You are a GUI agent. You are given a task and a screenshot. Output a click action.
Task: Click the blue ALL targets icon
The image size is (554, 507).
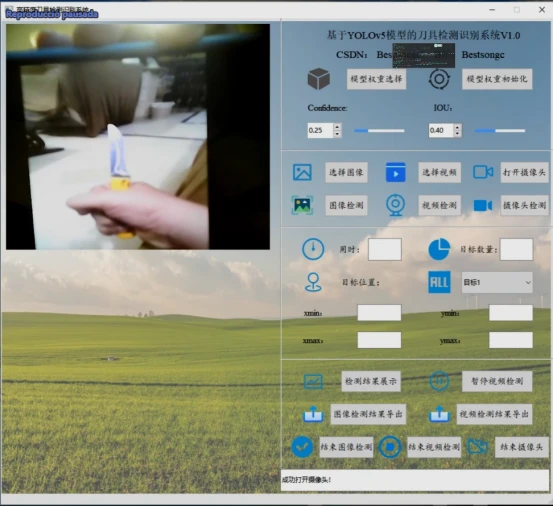click(x=439, y=282)
